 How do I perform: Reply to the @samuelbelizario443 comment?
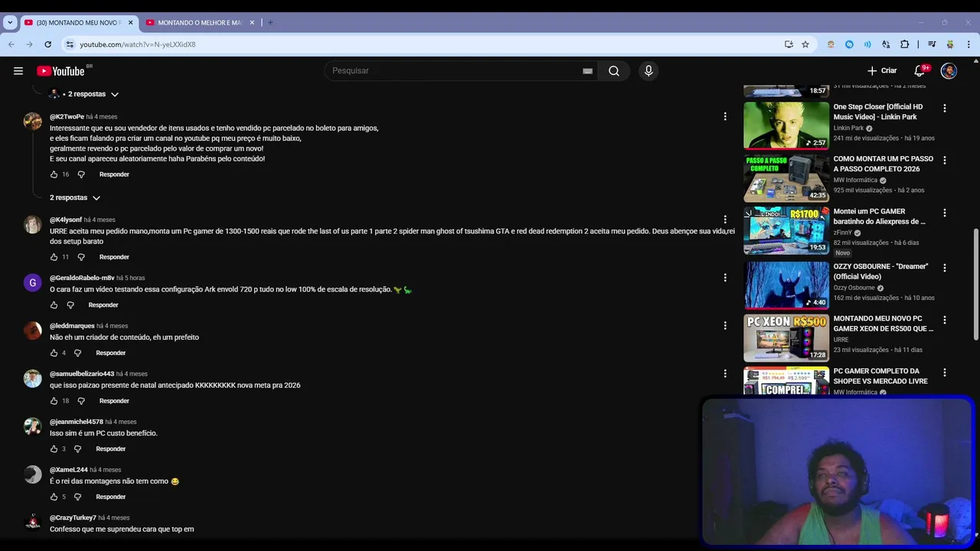pyautogui.click(x=114, y=401)
